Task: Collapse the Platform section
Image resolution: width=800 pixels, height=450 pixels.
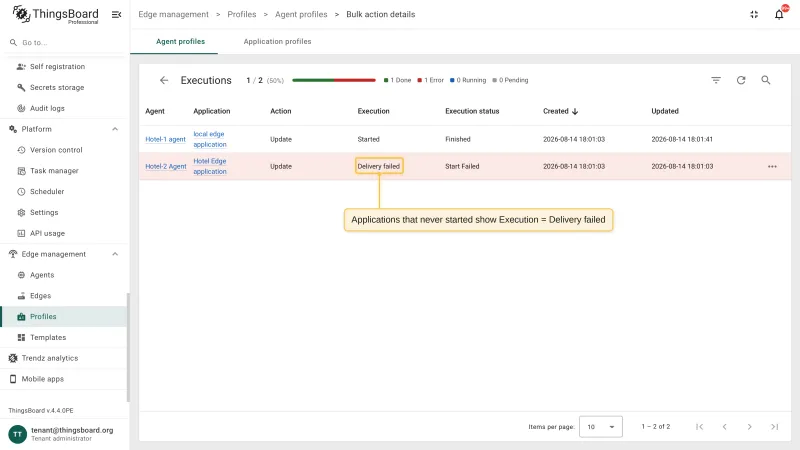Action: (115, 129)
